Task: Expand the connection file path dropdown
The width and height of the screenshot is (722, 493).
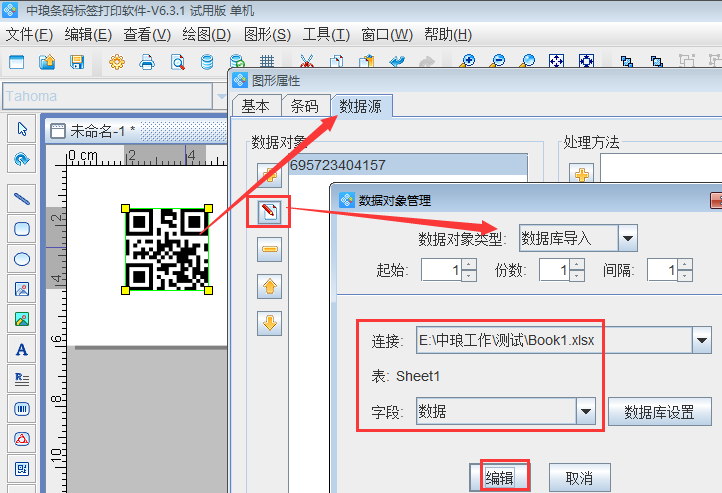Action: 700,341
